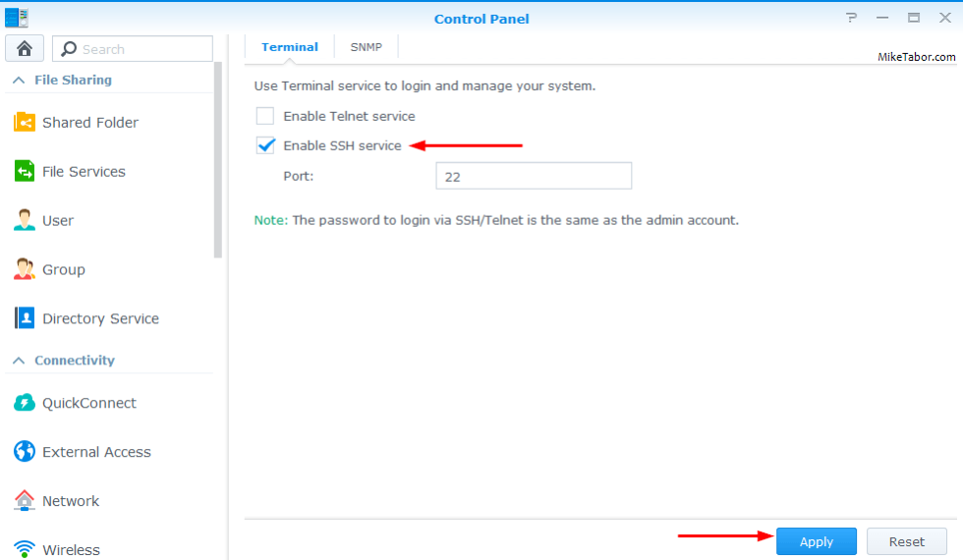Click the QuickConnect cloud icon
Image resolution: width=963 pixels, height=560 pixels.
(25, 403)
